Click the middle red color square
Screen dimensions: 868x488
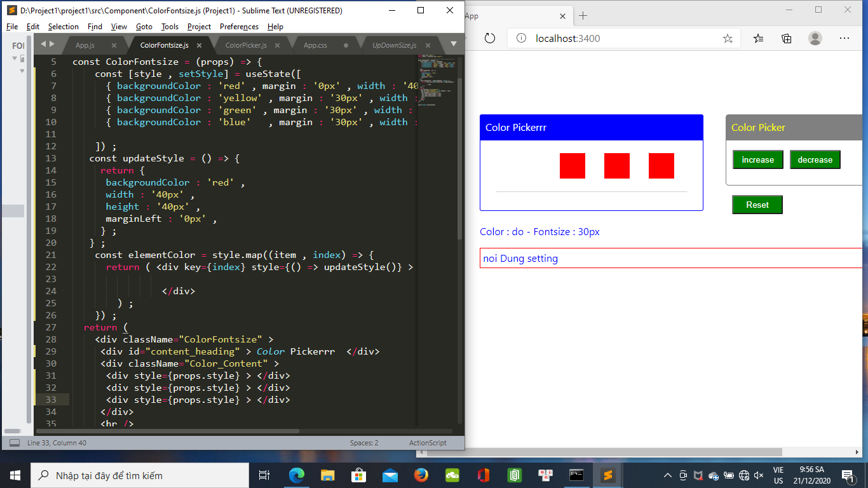click(616, 166)
